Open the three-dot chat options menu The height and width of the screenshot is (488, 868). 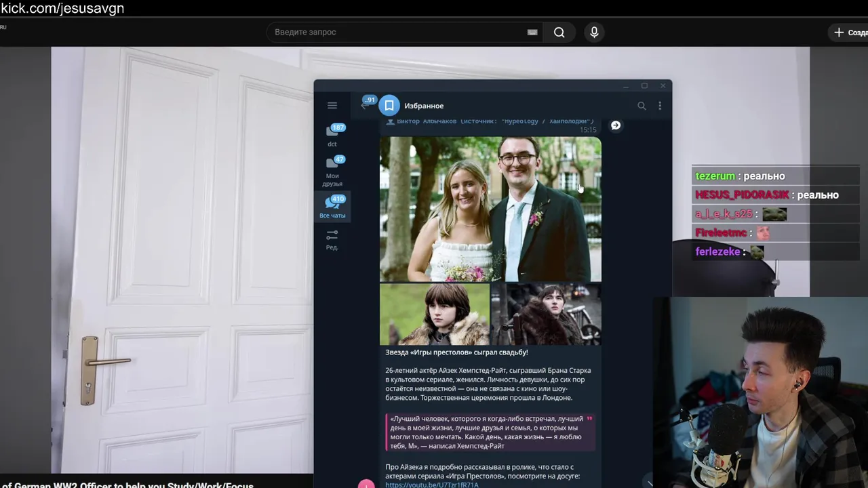(660, 106)
